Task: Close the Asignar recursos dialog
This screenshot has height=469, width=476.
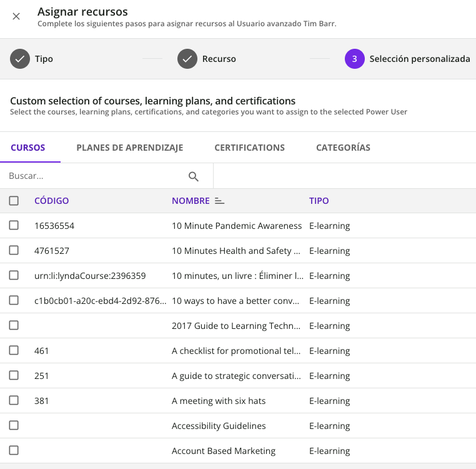Action: [16, 16]
